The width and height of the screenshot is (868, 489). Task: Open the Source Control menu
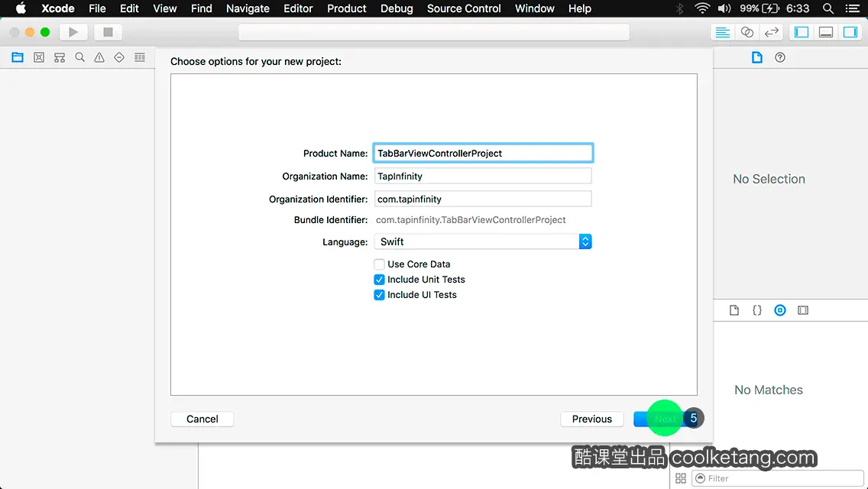pyautogui.click(x=464, y=8)
